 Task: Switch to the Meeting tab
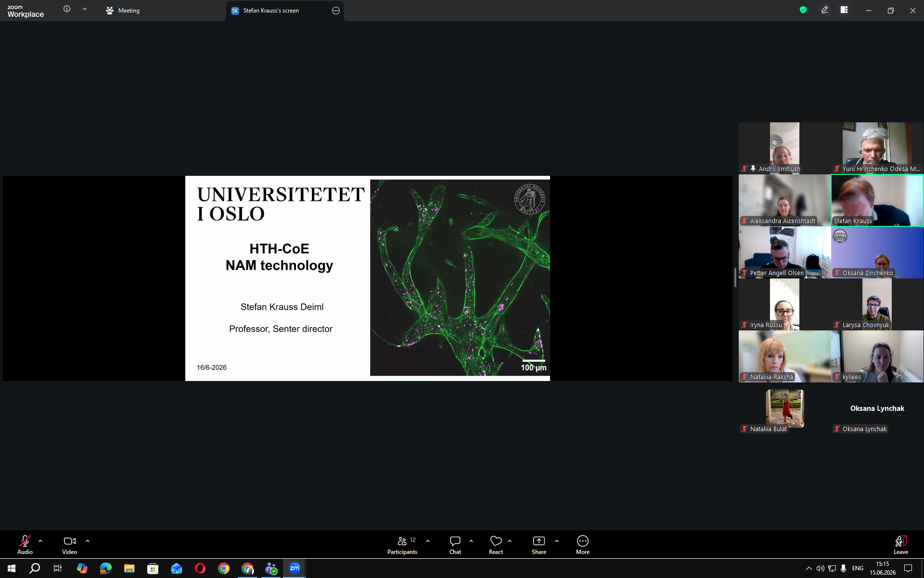click(x=123, y=11)
